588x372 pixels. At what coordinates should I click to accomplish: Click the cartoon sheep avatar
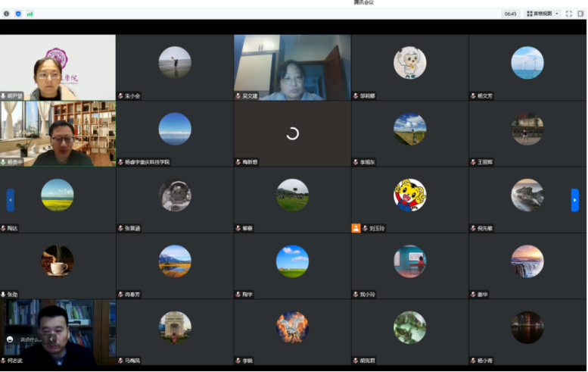pos(410,63)
